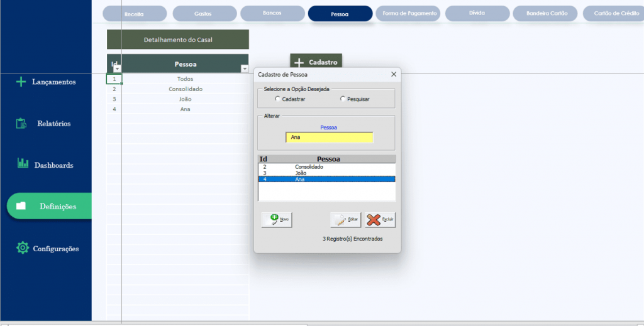
Task: Select highlighted Ana row in dialog list
Action: pyautogui.click(x=326, y=179)
